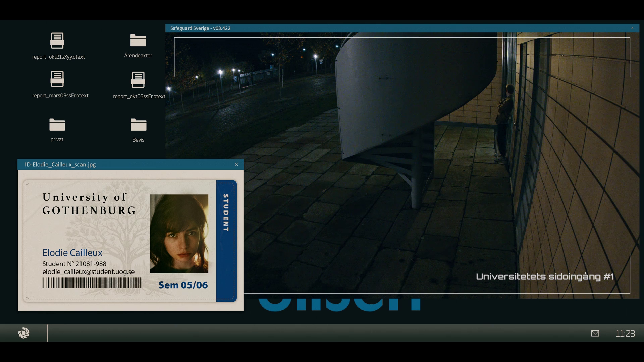Open the privat folder

(57, 125)
